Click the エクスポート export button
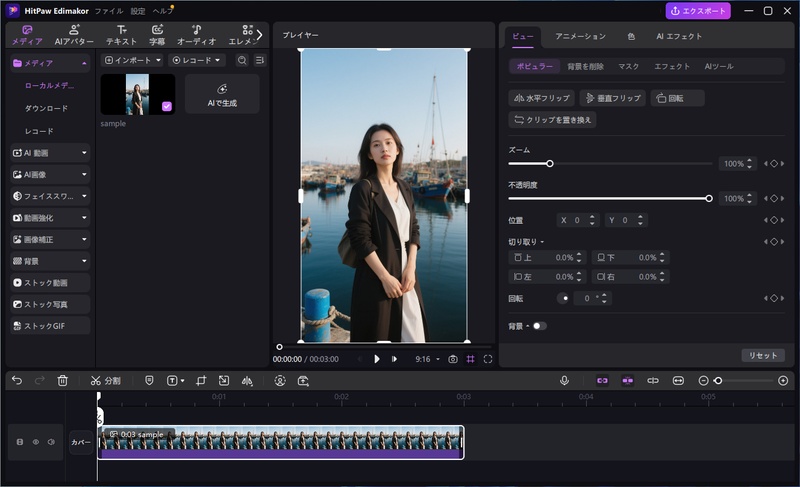The image size is (800, 487). click(x=697, y=11)
